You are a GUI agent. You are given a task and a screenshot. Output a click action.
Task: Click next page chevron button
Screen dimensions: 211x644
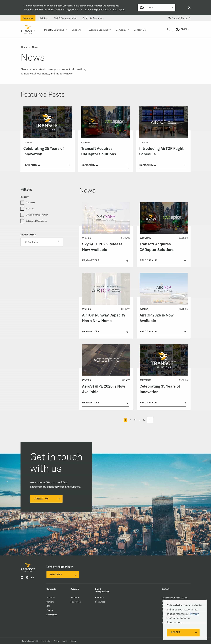pyautogui.click(x=150, y=420)
